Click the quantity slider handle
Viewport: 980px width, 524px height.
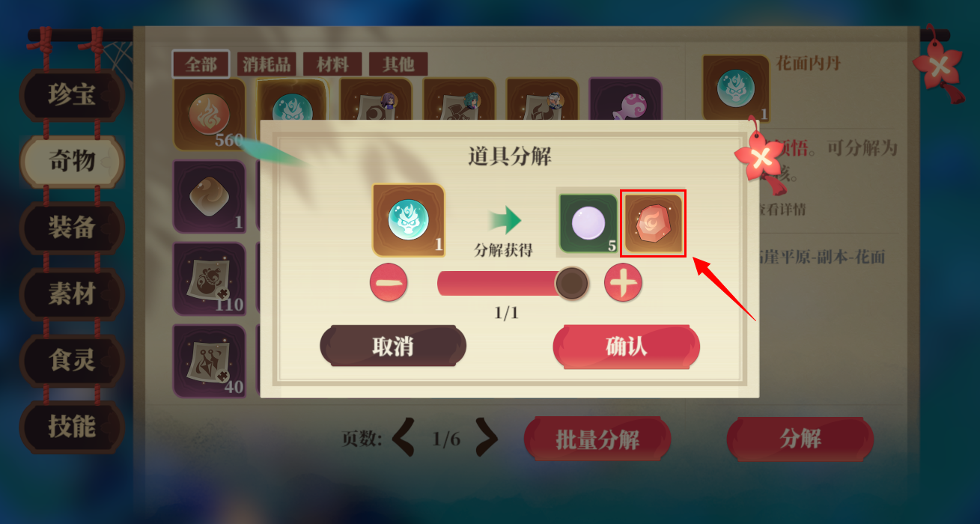[x=572, y=284]
